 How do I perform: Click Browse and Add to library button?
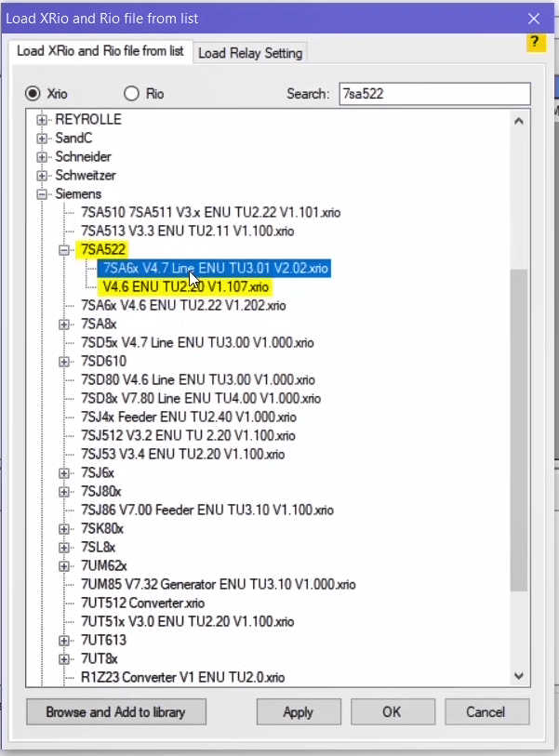[x=116, y=712]
